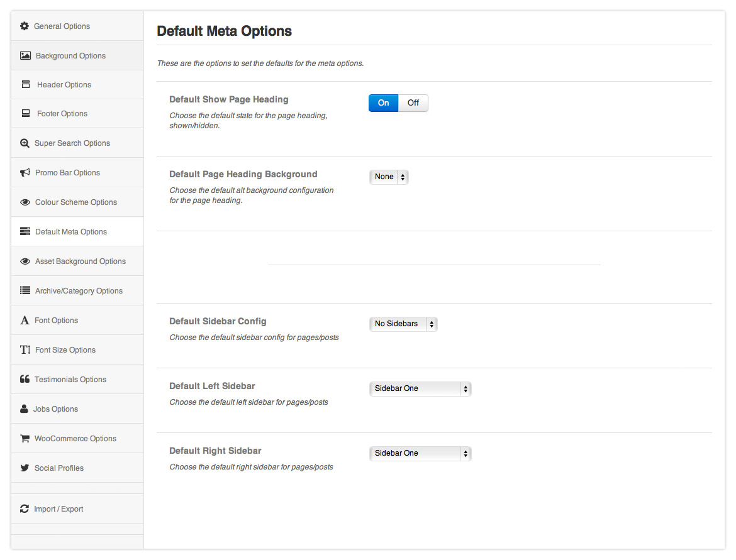Open the Header Options section
The height and width of the screenshot is (560, 736).
(x=64, y=85)
